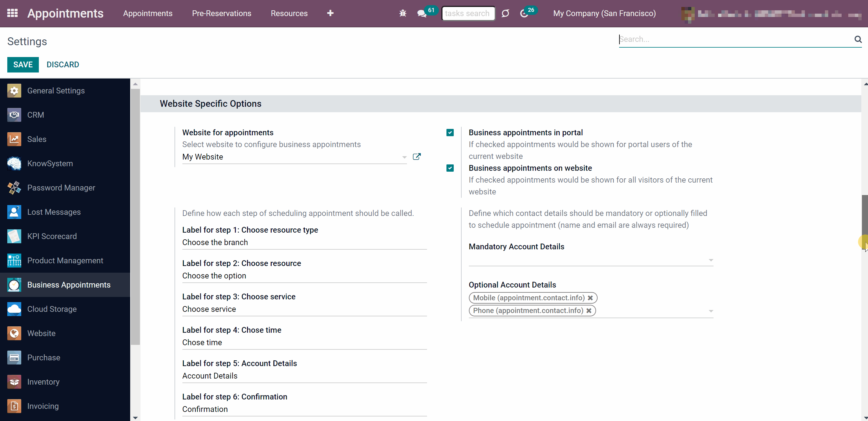Viewport: 868px width, 421px height.
Task: Remove Mobile tag from optional details
Action: (590, 298)
